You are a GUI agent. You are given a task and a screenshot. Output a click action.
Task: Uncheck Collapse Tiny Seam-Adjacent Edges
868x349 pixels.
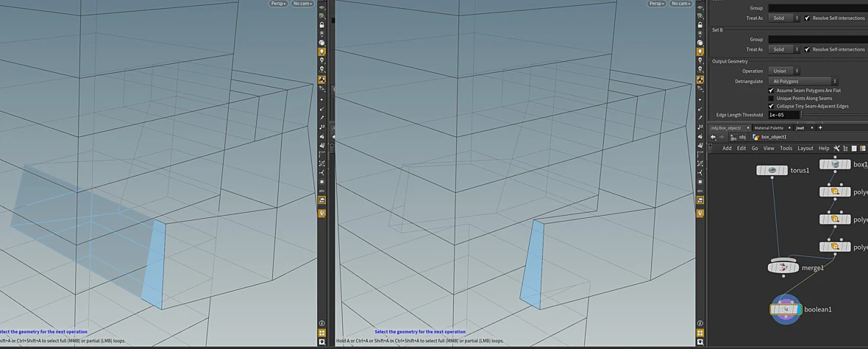click(771, 106)
